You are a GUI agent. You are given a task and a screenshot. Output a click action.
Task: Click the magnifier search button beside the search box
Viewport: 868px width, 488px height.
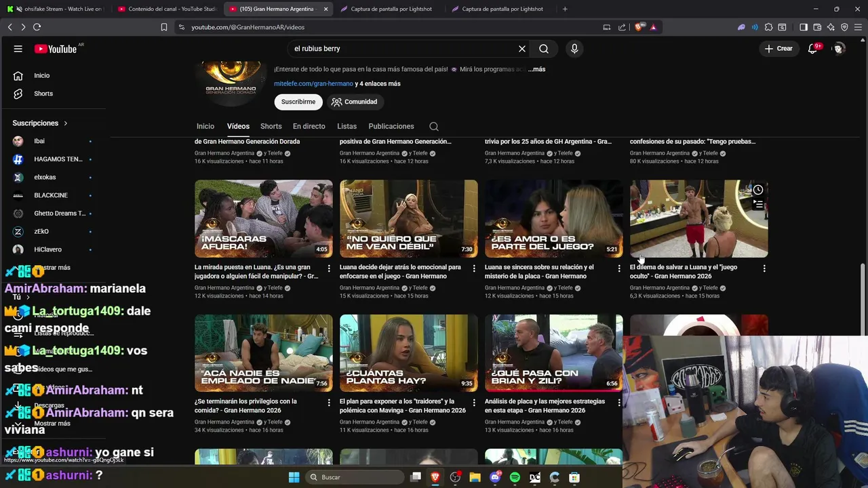point(544,49)
